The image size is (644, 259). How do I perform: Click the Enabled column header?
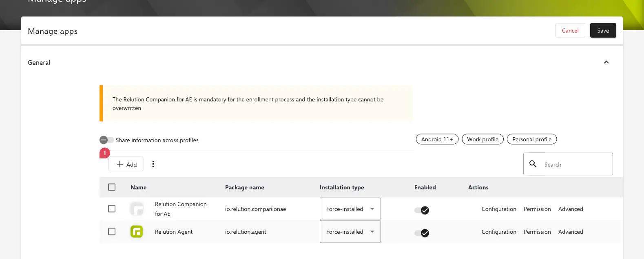[x=425, y=187]
